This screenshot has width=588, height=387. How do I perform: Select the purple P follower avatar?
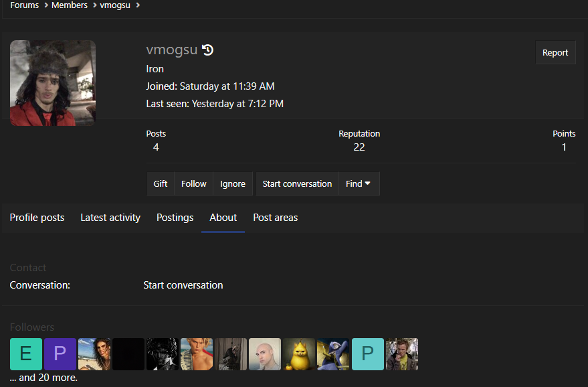coord(60,354)
